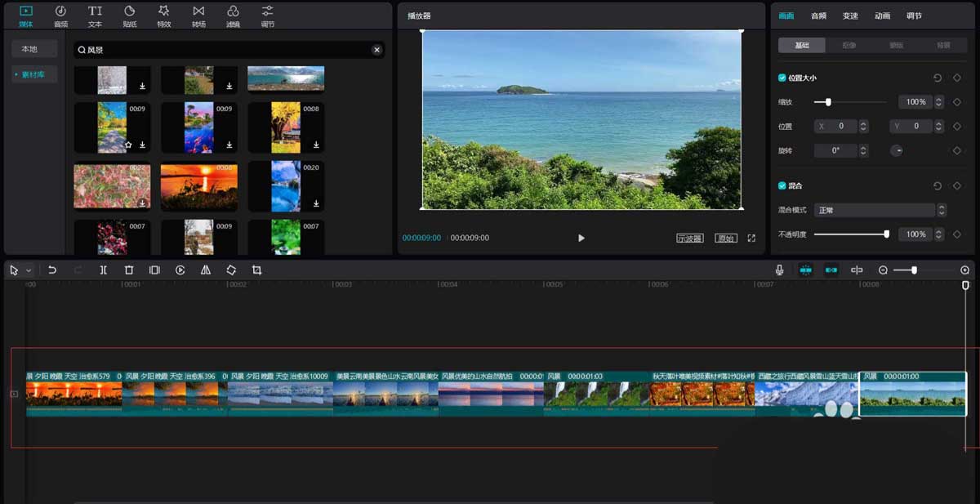Open the 动画 tab in properties panel
The image size is (980, 504).
(882, 16)
